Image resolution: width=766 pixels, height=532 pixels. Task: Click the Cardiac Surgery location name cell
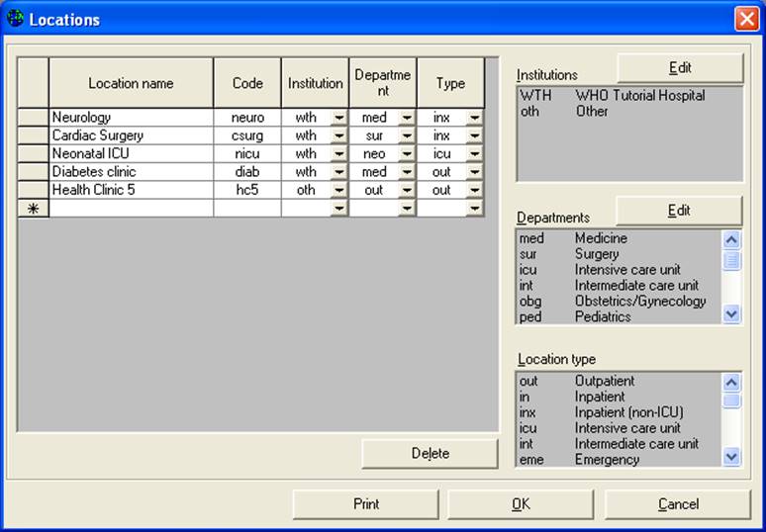pyautogui.click(x=132, y=135)
